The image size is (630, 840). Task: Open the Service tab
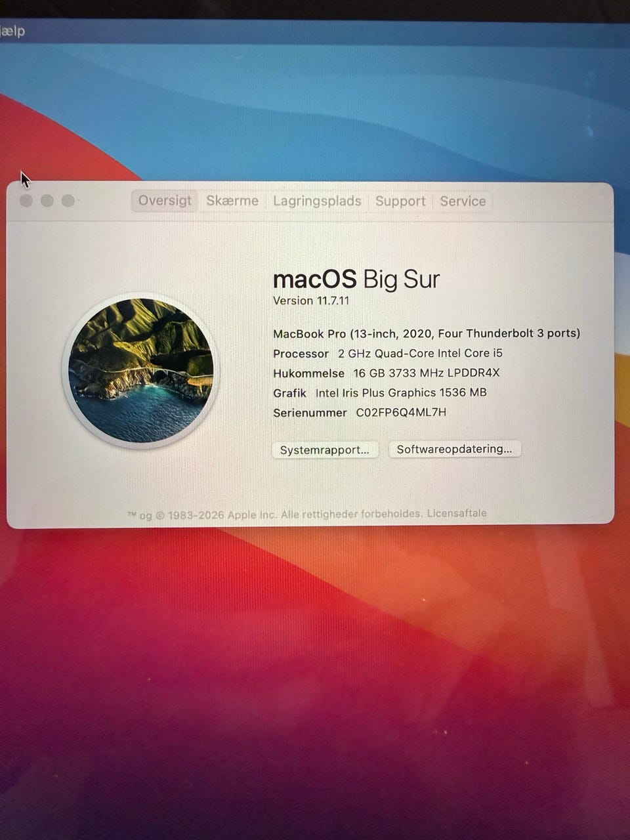pos(463,201)
